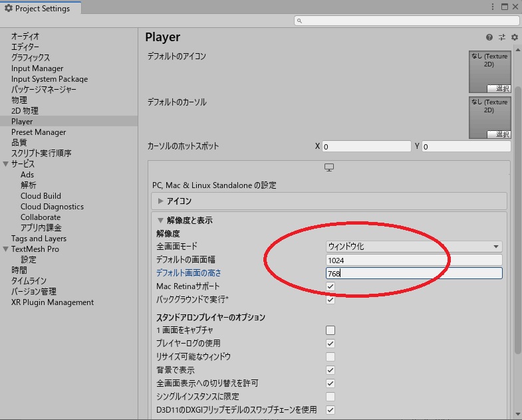Enable the リサイズ可能なウィンドウ checkbox
The image size is (522, 420).
pyautogui.click(x=330, y=357)
